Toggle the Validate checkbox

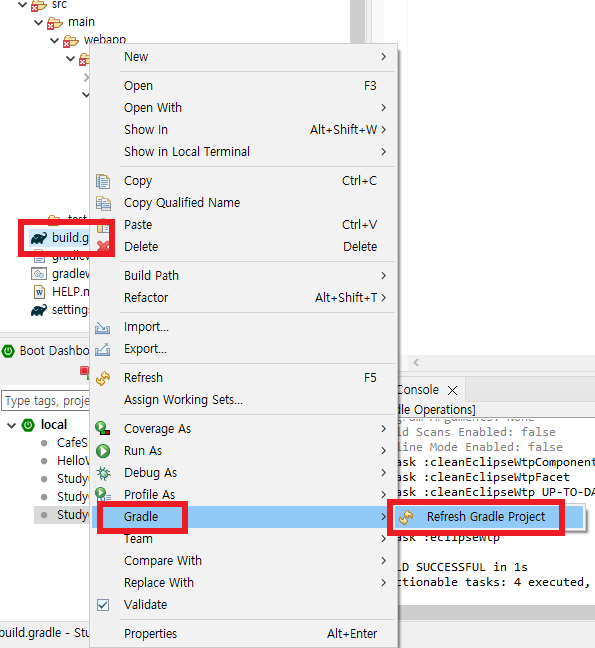(103, 605)
